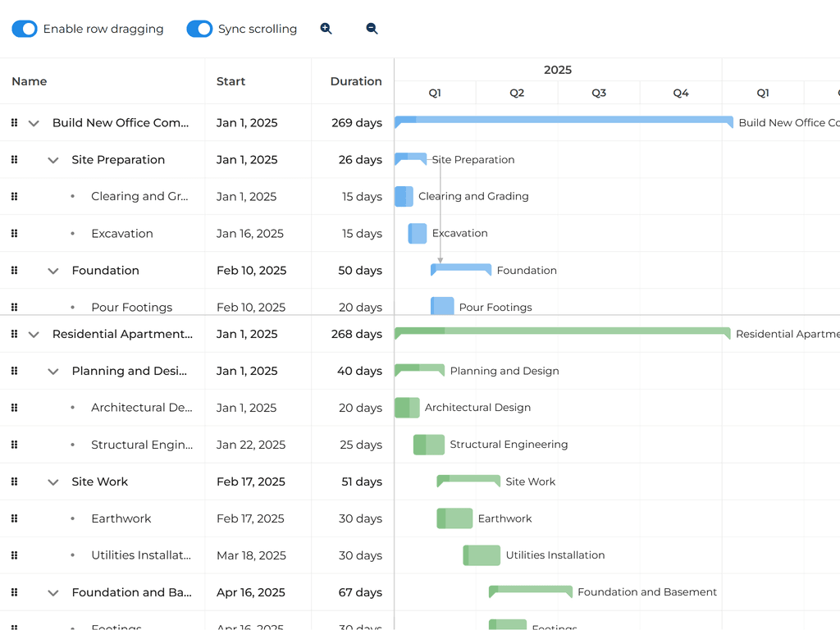Select the drag handle next to Utilities Installation
Viewport: 840px width, 630px height.
click(x=14, y=555)
